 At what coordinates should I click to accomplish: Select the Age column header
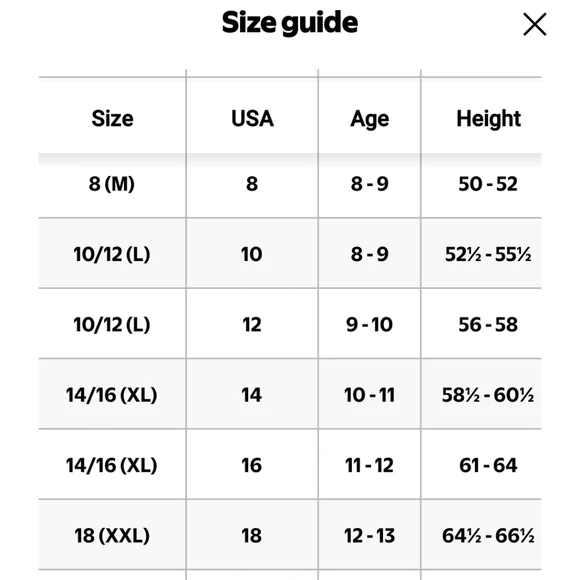[370, 119]
